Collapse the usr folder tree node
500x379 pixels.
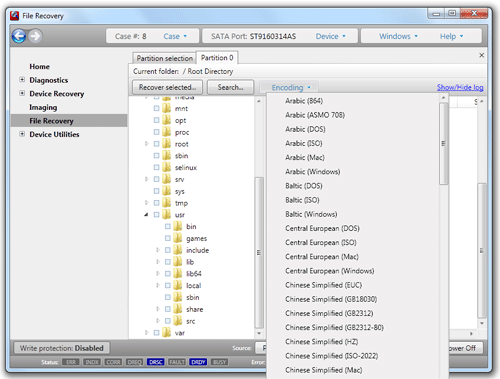[x=146, y=215]
